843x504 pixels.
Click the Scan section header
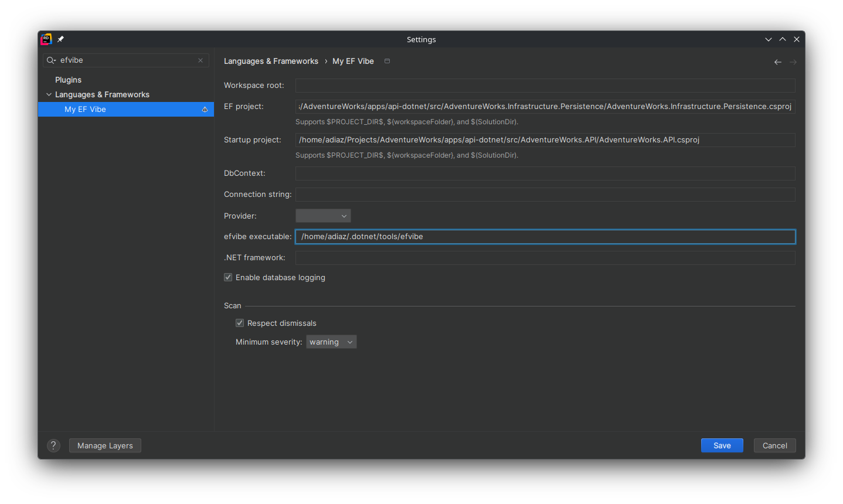(x=233, y=305)
